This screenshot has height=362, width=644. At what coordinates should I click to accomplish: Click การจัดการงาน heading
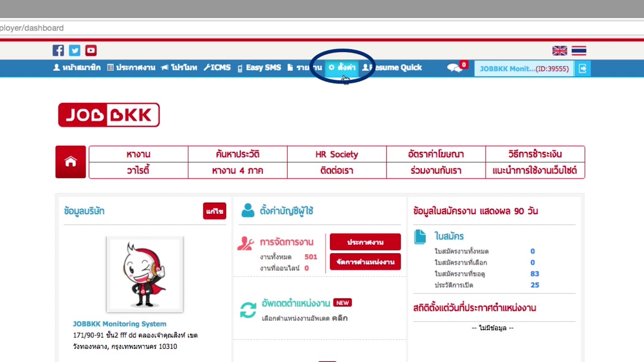[x=287, y=242]
